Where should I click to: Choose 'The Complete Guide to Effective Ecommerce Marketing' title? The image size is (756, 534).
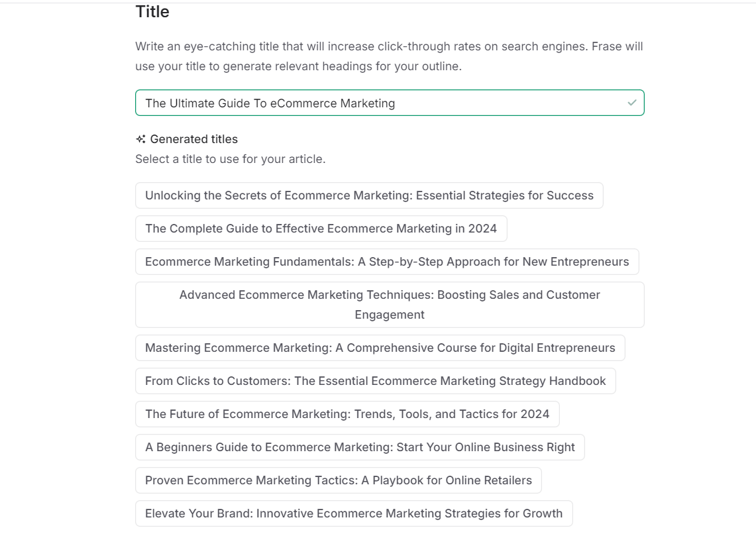click(321, 229)
